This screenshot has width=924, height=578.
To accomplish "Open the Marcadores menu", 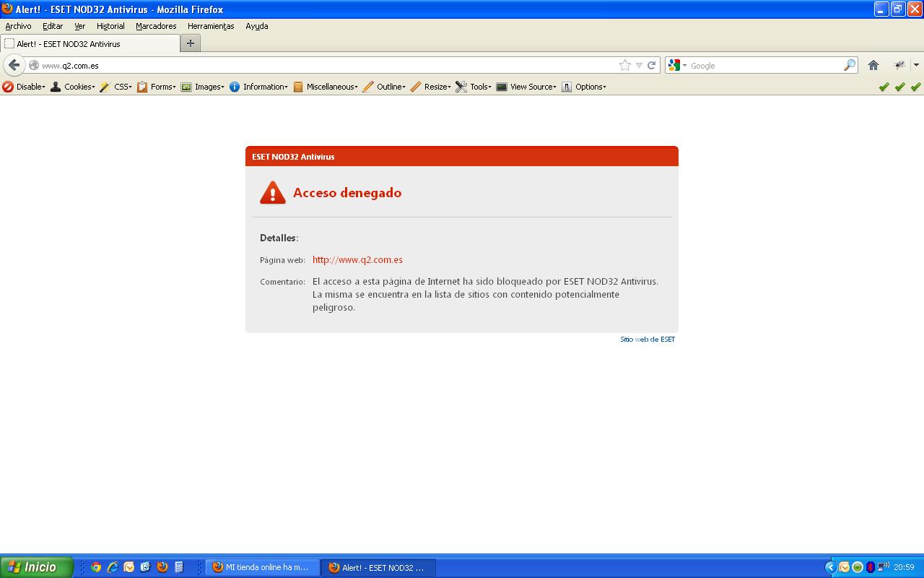I will (156, 26).
